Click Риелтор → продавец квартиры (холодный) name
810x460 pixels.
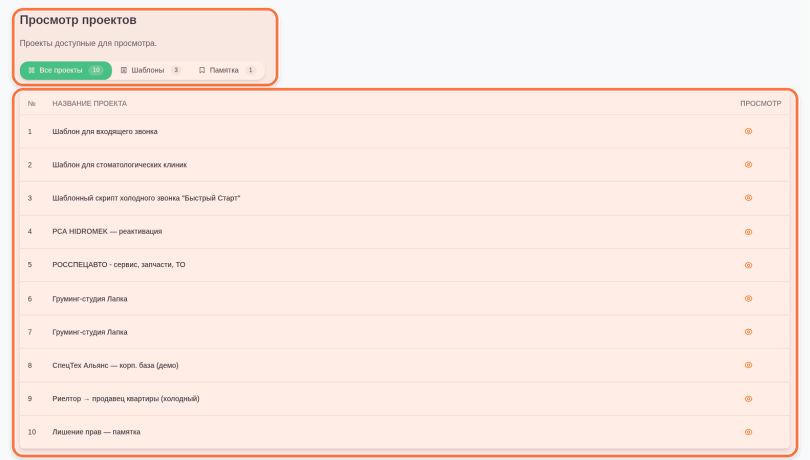(x=126, y=398)
